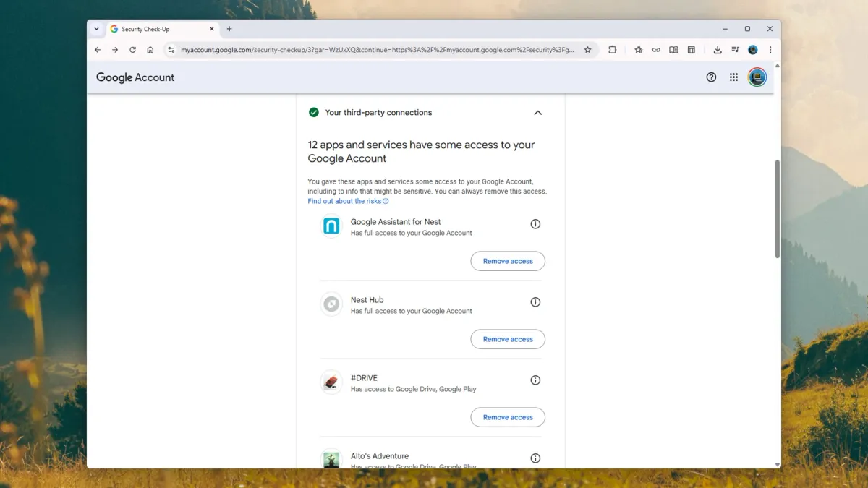Click the Alto's Adventure app icon

[x=331, y=459]
